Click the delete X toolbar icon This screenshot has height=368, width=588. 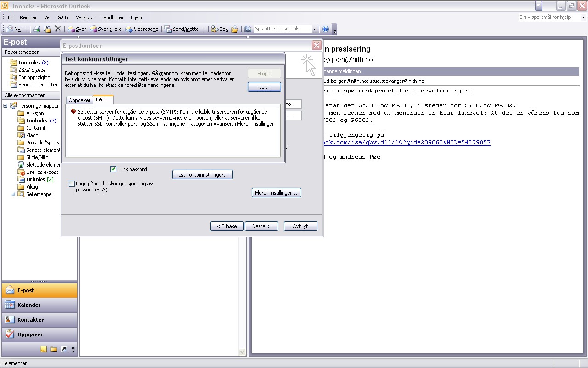[x=58, y=29]
